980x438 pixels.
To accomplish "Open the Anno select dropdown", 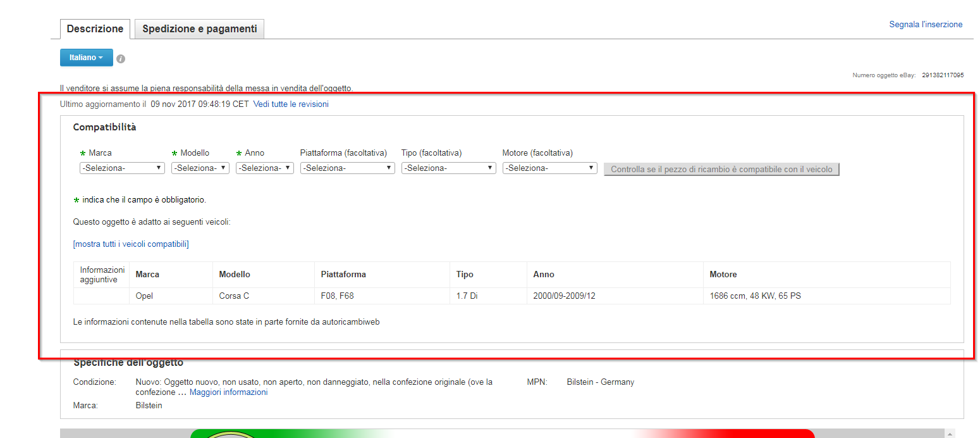I will [265, 168].
